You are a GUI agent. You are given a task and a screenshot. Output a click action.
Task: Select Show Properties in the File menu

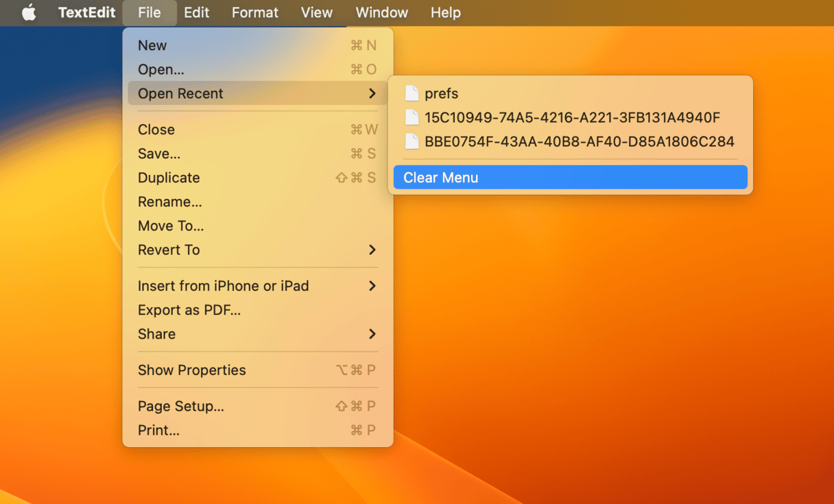pyautogui.click(x=258, y=370)
